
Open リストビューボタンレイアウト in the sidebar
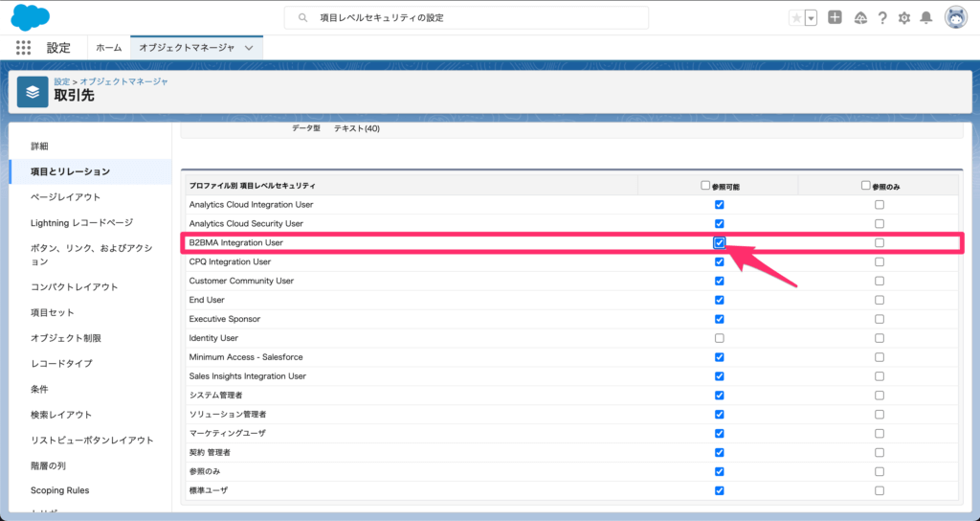(90, 440)
